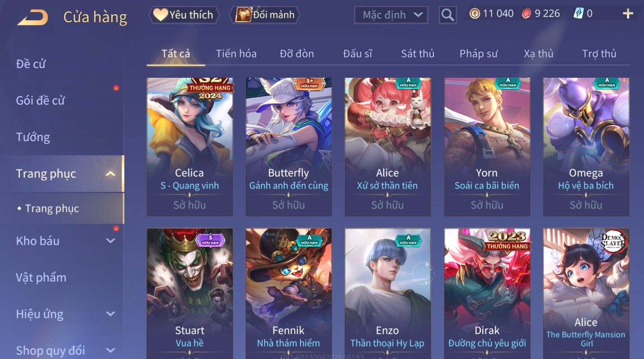
Task: Tap the red ruby currency icon
Action: click(526, 14)
